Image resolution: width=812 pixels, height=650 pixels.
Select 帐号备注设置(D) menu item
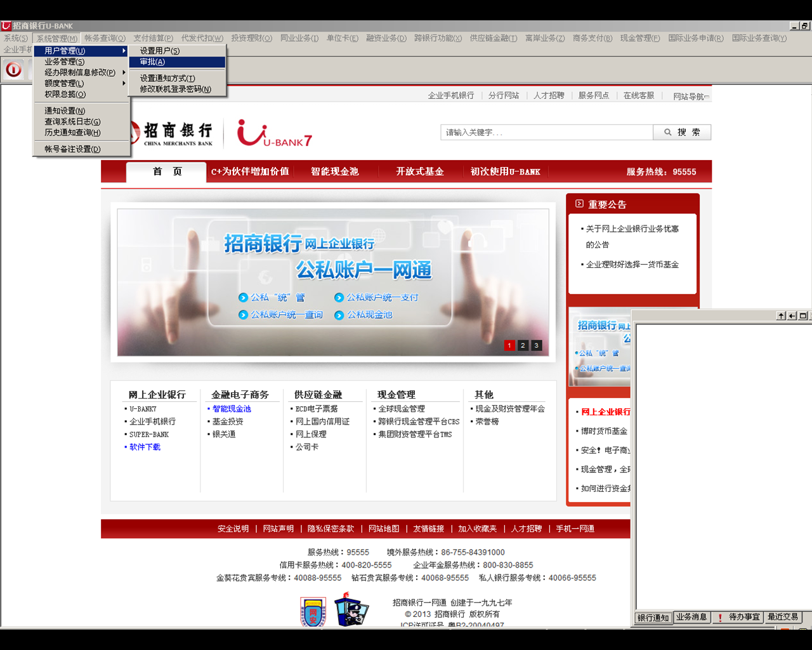pos(82,149)
